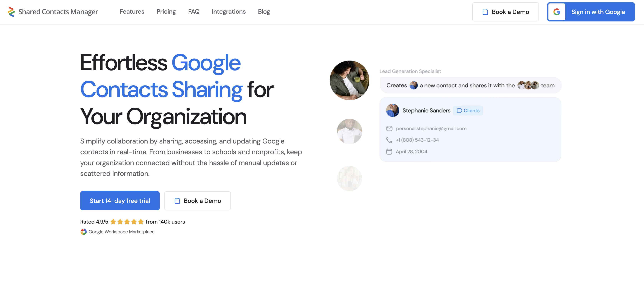The height and width of the screenshot is (282, 644).
Task: Click the phone handset icon
Action: [x=389, y=140]
